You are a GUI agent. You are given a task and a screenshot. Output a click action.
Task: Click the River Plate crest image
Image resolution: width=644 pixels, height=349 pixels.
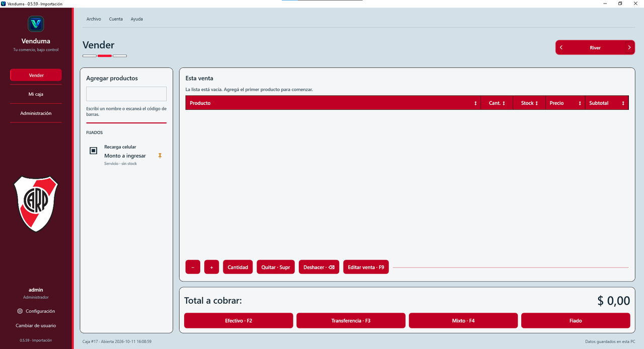pos(36,203)
